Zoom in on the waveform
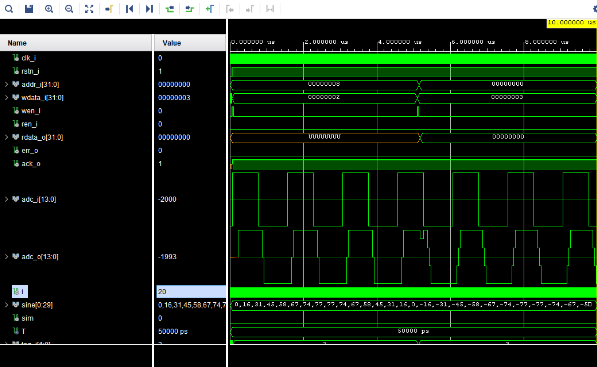 point(49,9)
